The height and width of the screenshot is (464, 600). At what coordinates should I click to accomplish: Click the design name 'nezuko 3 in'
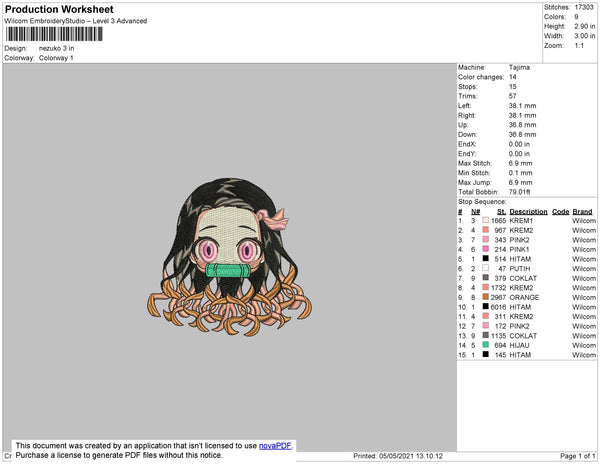(x=57, y=48)
